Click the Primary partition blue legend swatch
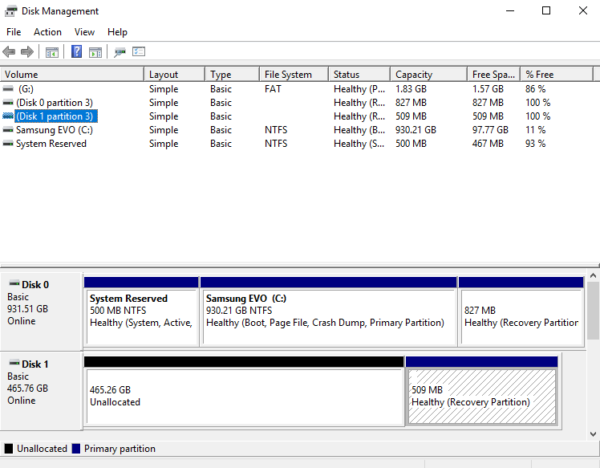 click(x=76, y=448)
